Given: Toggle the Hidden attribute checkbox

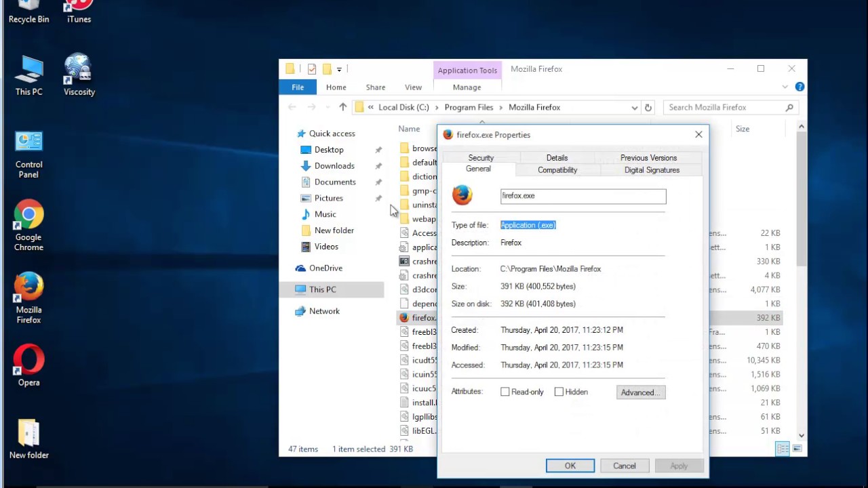Looking at the screenshot, I should coord(559,392).
